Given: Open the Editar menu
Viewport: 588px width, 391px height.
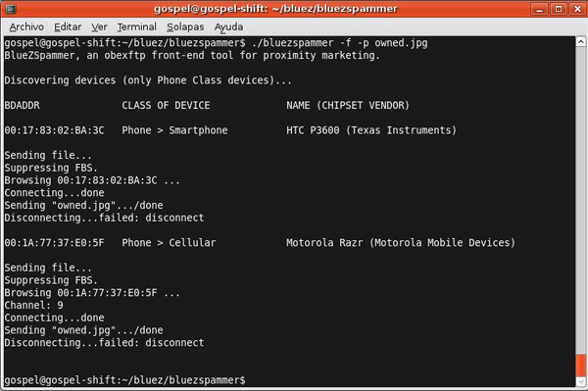Looking at the screenshot, I should [x=68, y=27].
